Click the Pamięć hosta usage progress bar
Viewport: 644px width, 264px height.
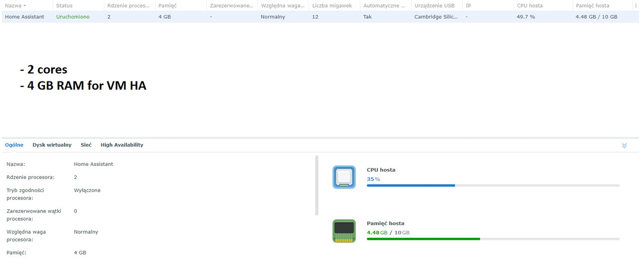[x=493, y=239]
